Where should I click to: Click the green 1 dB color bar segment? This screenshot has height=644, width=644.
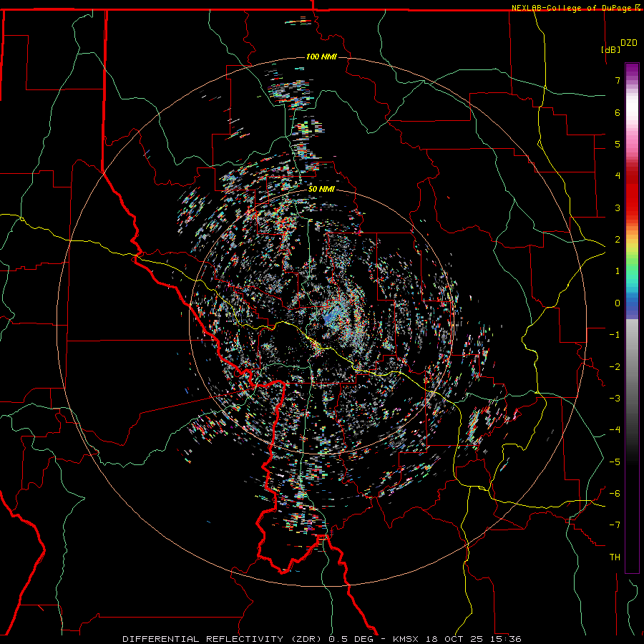[632, 271]
